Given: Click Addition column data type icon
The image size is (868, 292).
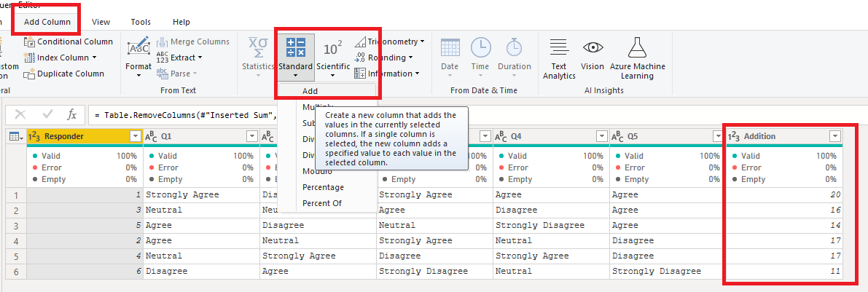Looking at the screenshot, I should [x=733, y=136].
